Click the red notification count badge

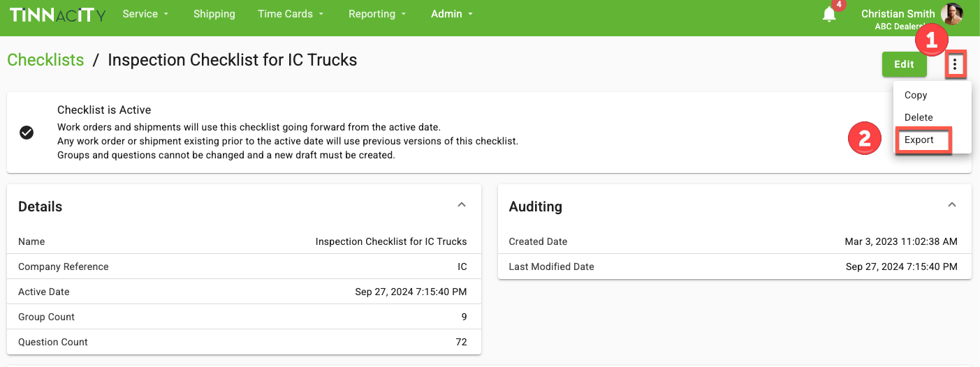(839, 5)
